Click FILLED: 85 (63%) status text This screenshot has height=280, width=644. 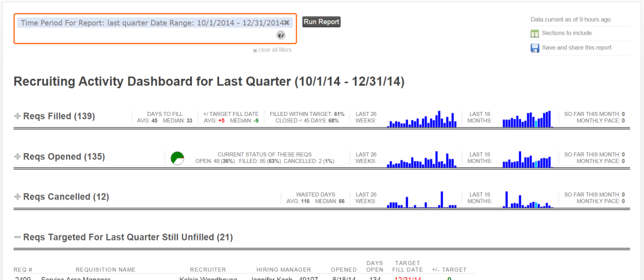click(260, 161)
